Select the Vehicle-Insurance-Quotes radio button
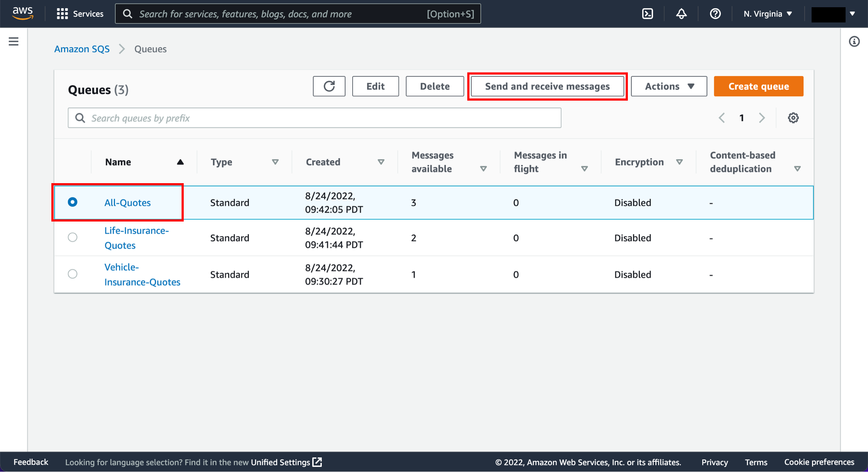This screenshot has height=472, width=868. point(73,274)
